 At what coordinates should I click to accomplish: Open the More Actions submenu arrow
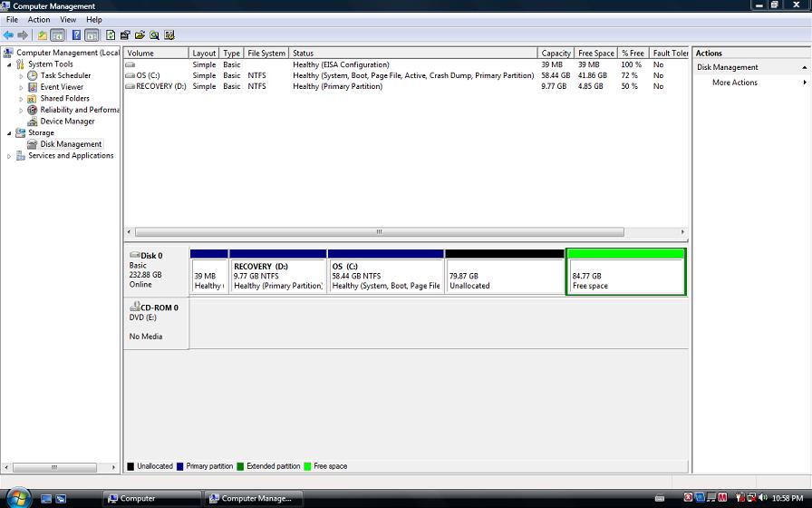tap(805, 83)
